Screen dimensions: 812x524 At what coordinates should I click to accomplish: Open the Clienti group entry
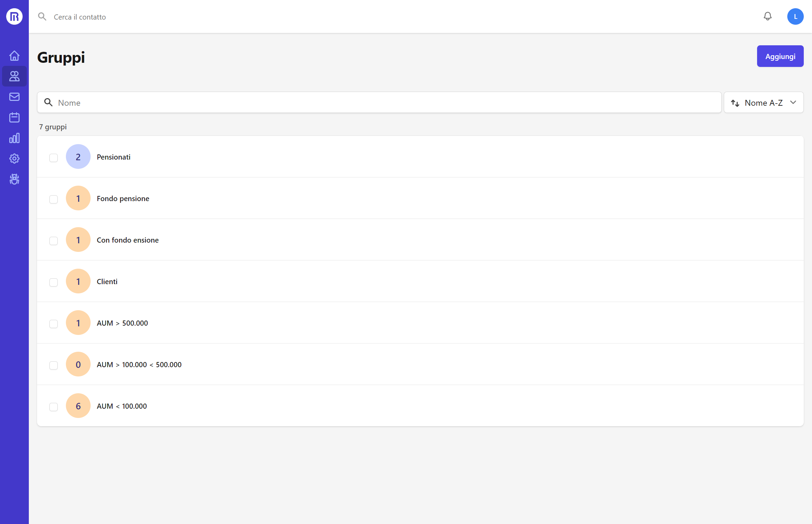(x=107, y=281)
